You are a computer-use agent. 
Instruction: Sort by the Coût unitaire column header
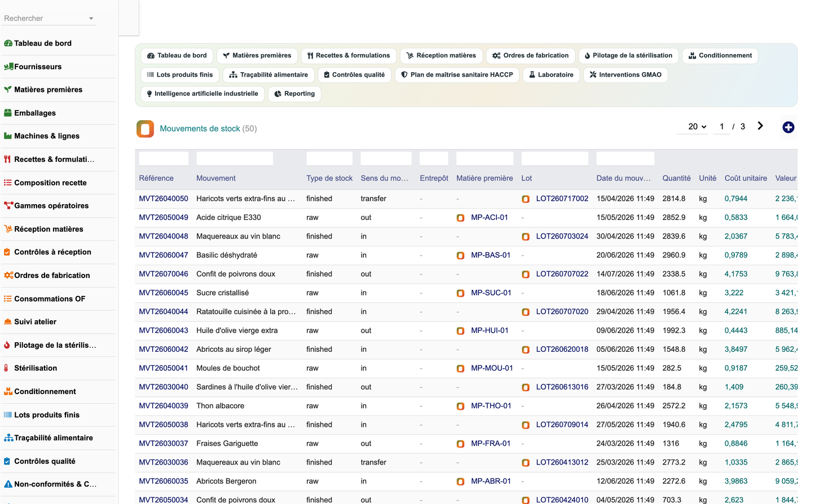click(746, 179)
